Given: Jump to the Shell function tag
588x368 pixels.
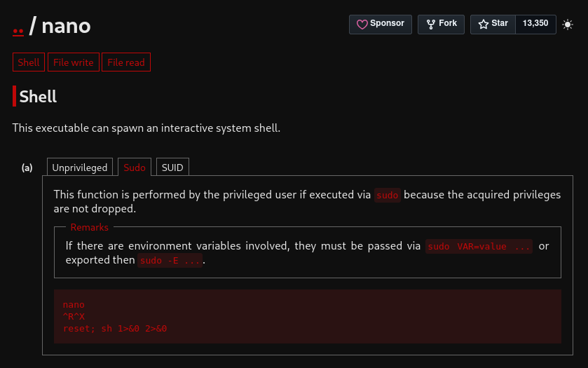Looking at the screenshot, I should 29,62.
